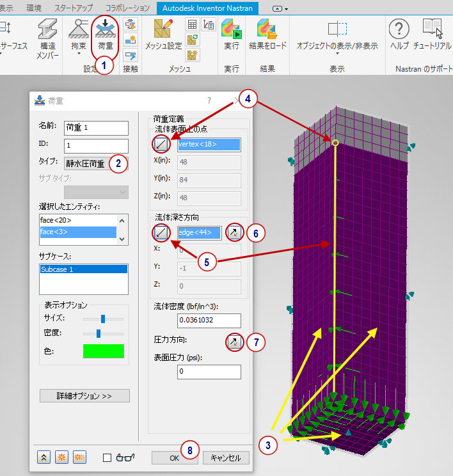Open the タイプ 静水圧荷重 dropdown
Image resolution: width=453 pixels, height=476 pixels.
coord(96,164)
